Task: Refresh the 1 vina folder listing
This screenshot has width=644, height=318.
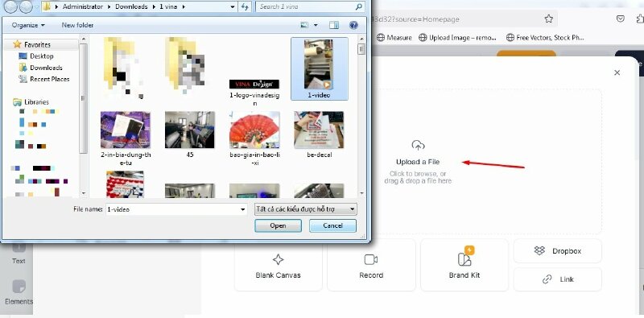Action: pyautogui.click(x=246, y=6)
